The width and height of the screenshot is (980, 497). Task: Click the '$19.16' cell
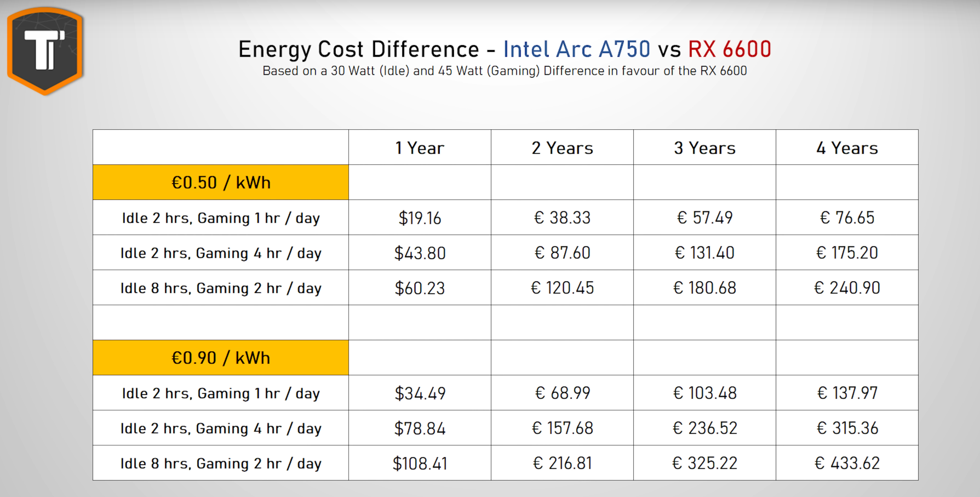coord(420,218)
